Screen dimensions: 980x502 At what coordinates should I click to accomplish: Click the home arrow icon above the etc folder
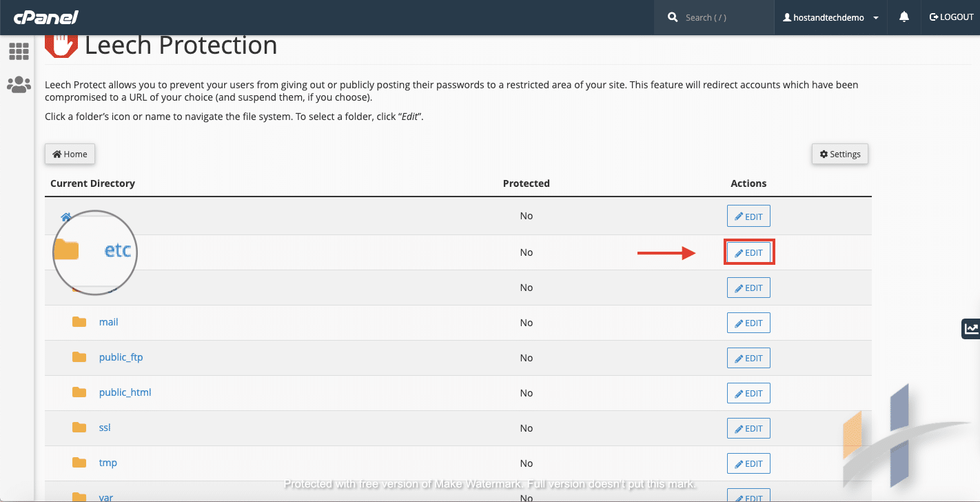[65, 217]
